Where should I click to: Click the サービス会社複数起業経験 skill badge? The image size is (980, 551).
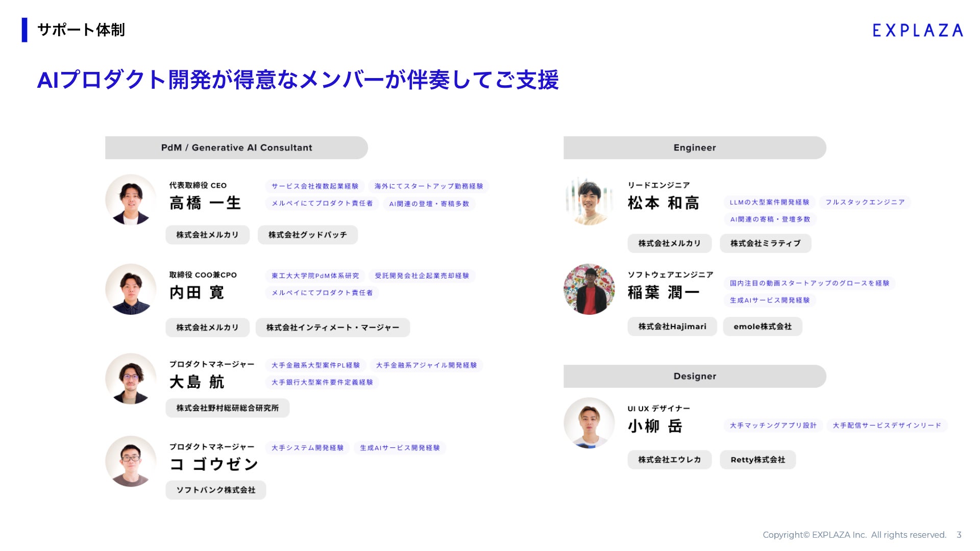pyautogui.click(x=314, y=186)
